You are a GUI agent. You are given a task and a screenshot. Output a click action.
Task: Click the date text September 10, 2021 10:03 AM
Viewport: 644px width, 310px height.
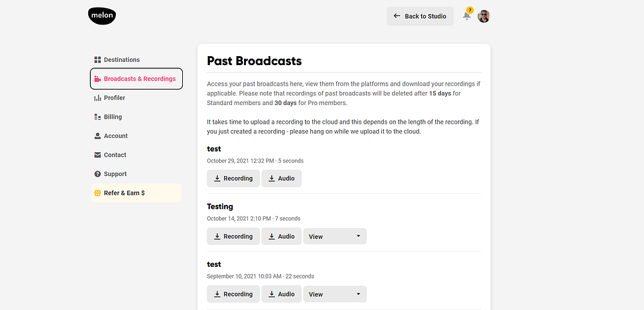[244, 276]
